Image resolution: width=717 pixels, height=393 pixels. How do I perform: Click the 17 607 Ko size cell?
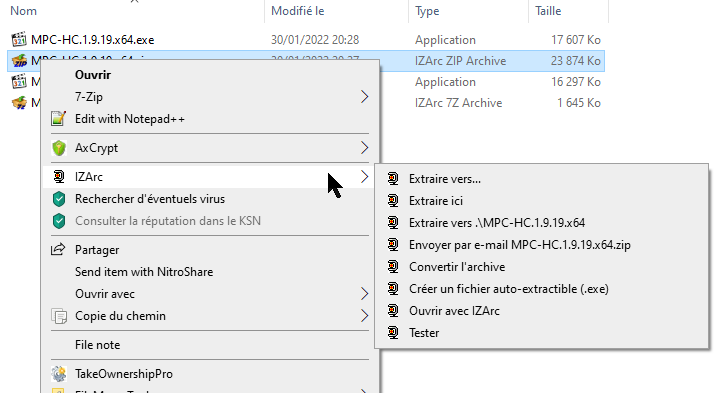(x=576, y=40)
